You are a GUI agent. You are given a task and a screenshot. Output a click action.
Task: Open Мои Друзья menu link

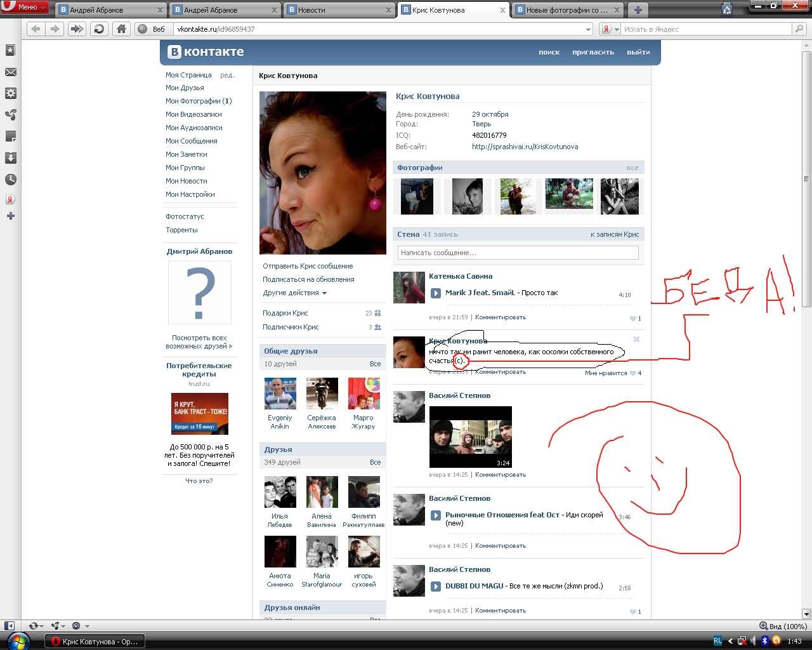click(x=185, y=88)
